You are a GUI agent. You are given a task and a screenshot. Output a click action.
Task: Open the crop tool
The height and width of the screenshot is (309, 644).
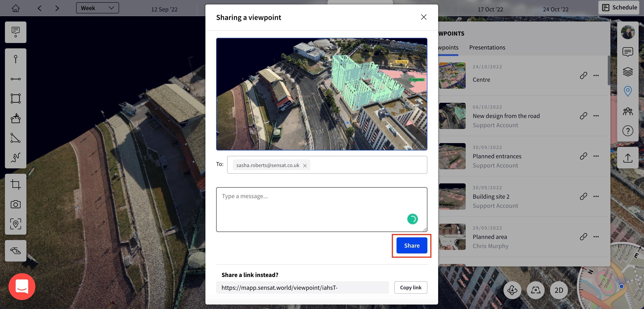coord(15,185)
